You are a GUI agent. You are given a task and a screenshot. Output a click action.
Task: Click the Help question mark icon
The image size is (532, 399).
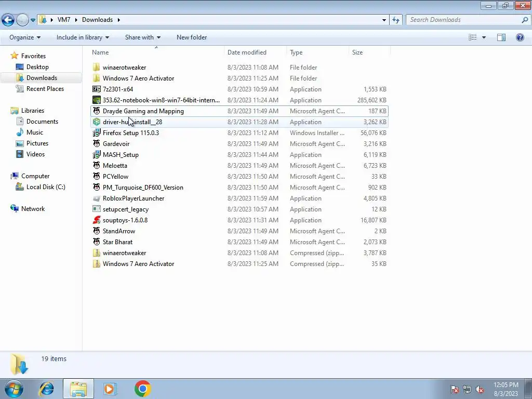(520, 37)
